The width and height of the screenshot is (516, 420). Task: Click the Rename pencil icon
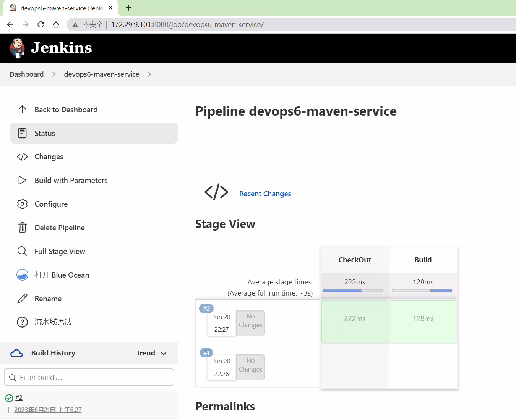(23, 299)
